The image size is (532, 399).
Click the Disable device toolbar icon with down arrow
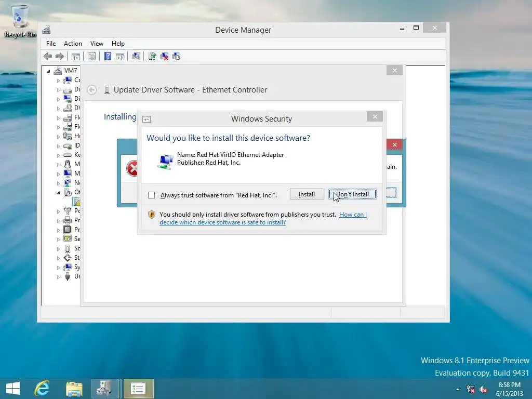(176, 56)
